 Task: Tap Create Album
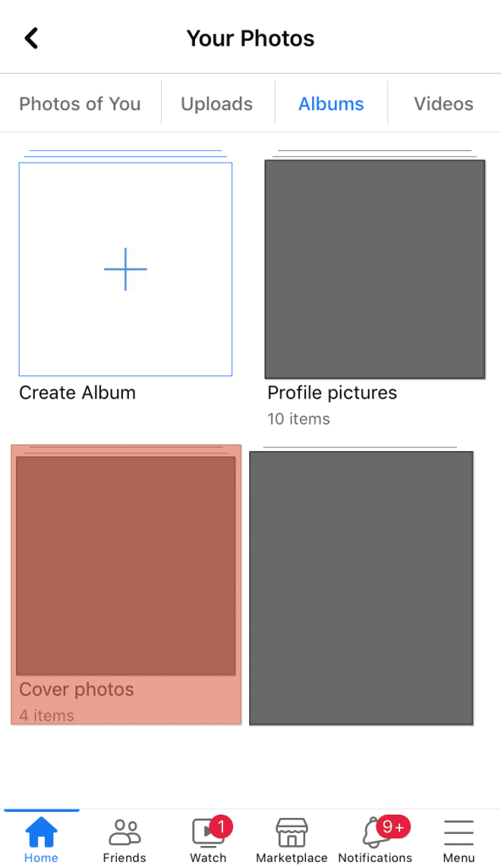(x=77, y=392)
